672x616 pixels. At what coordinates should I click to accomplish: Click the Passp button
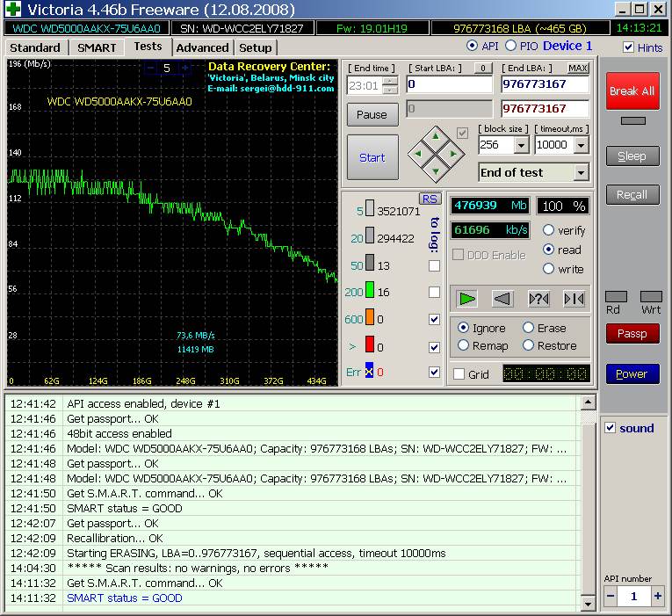tap(632, 334)
